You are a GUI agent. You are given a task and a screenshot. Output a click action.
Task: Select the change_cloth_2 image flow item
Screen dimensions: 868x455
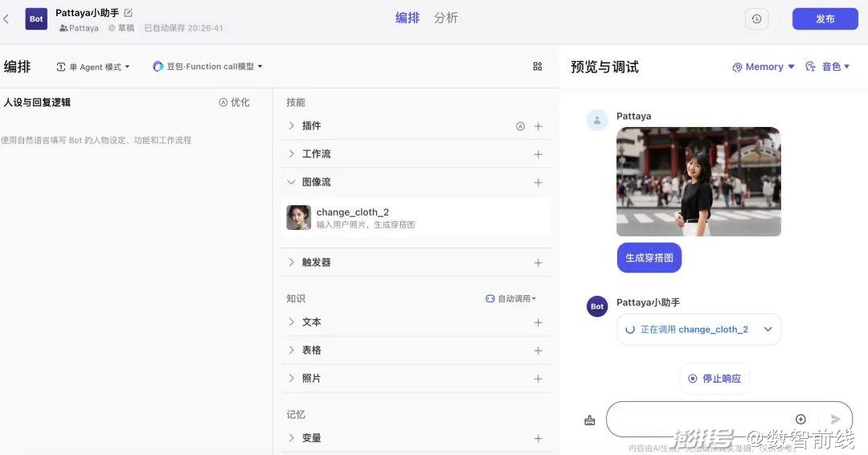(416, 218)
